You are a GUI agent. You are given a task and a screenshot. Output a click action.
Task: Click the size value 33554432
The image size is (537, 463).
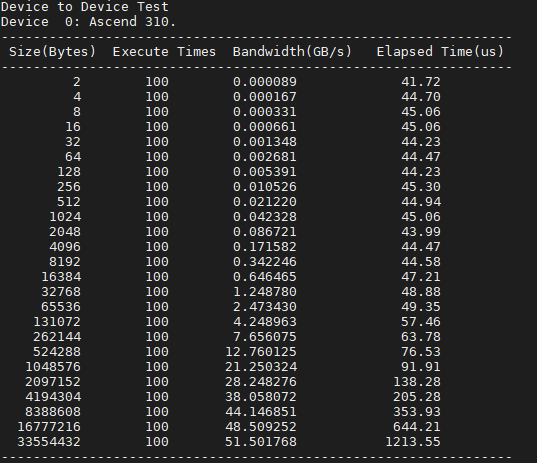point(49,442)
